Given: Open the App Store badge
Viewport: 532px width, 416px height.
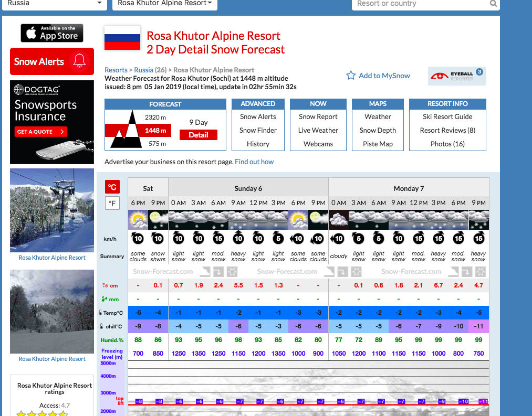Looking at the screenshot, I should click(52, 33).
